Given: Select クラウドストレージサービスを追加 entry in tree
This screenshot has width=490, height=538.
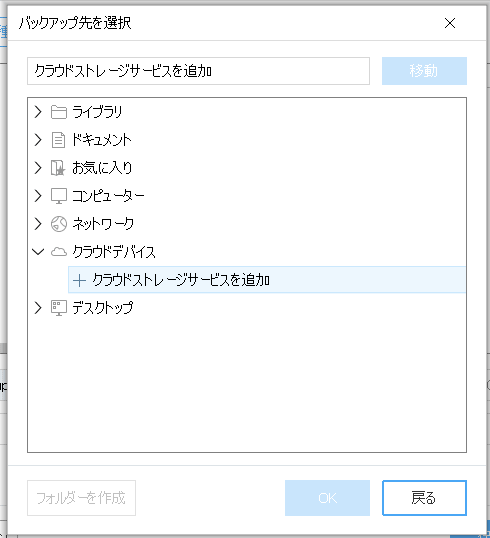Looking at the screenshot, I should click(x=267, y=280).
